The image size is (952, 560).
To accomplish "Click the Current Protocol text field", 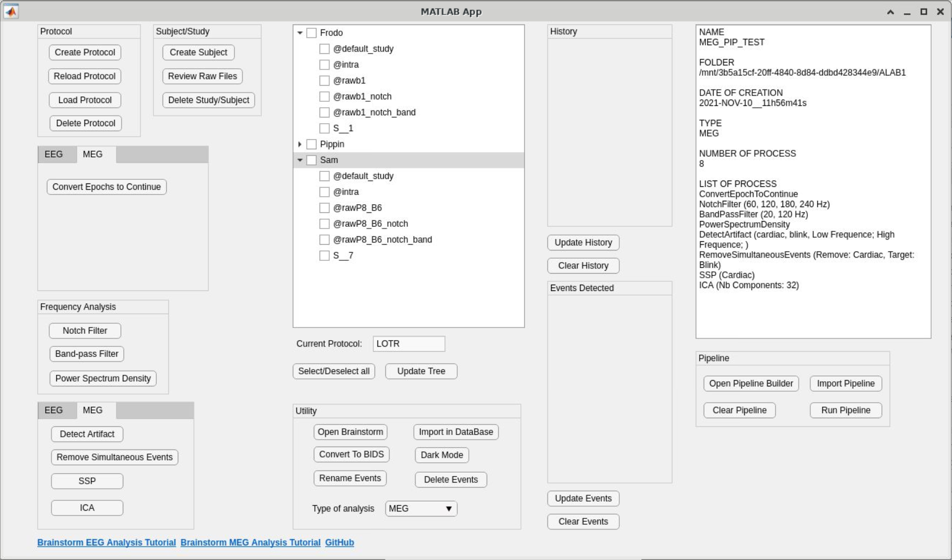I will click(x=409, y=344).
